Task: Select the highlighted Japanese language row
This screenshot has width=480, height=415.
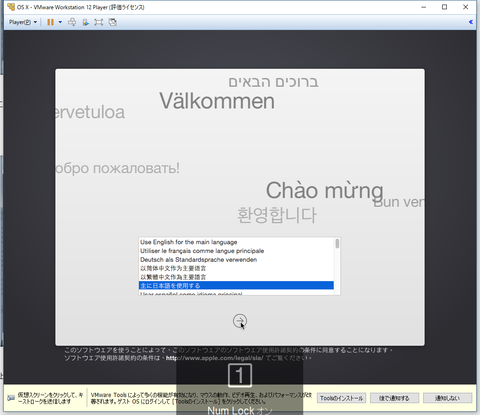Action: 236,285
